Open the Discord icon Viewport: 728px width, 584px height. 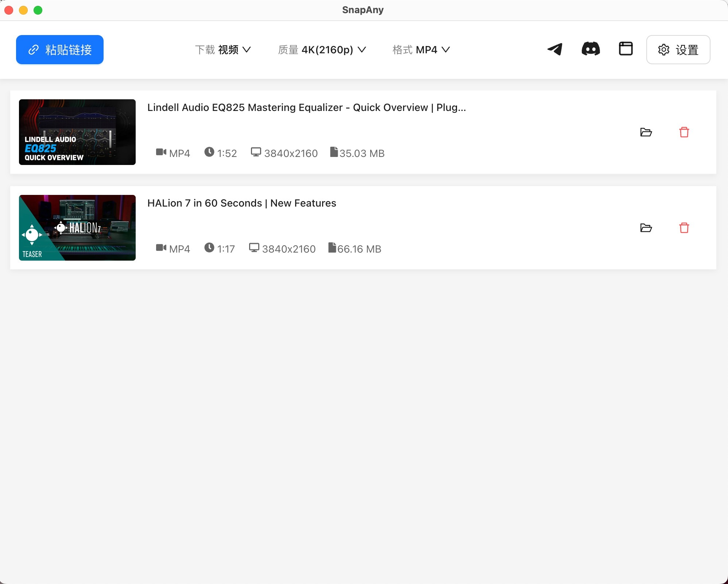click(590, 49)
